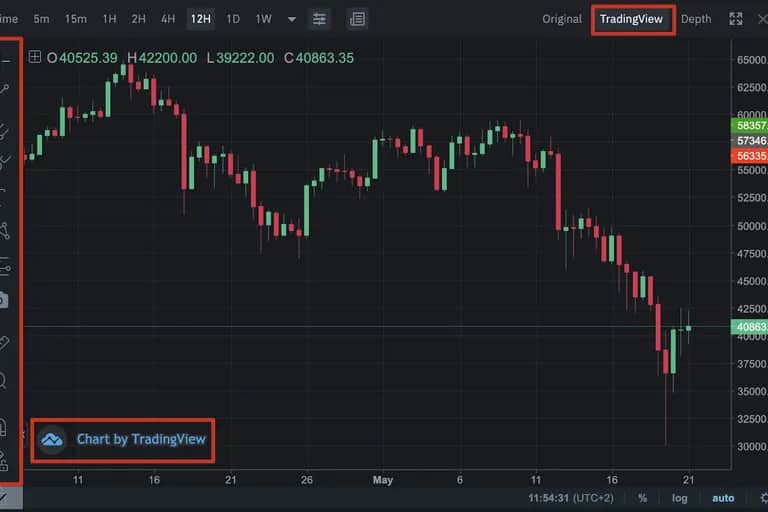This screenshot has width=768, height=512.
Task: Toggle the lock drawings icon
Action: click(x=3, y=461)
